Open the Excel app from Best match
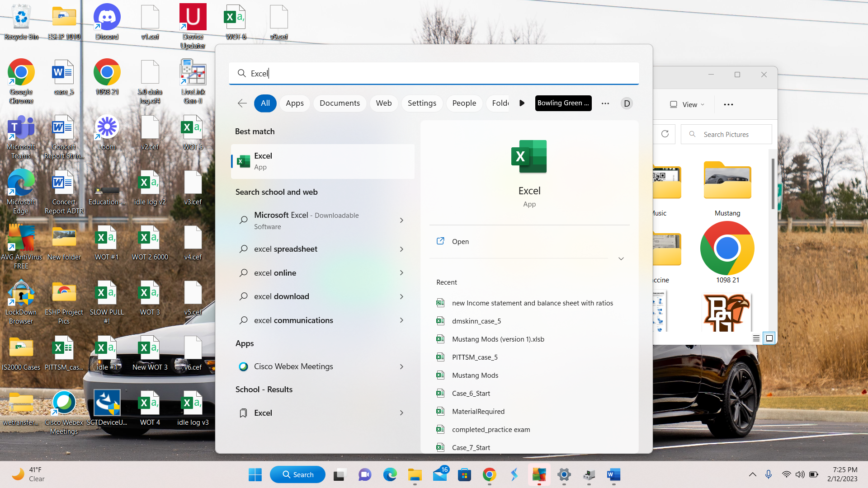Image resolution: width=868 pixels, height=488 pixels. pos(322,161)
